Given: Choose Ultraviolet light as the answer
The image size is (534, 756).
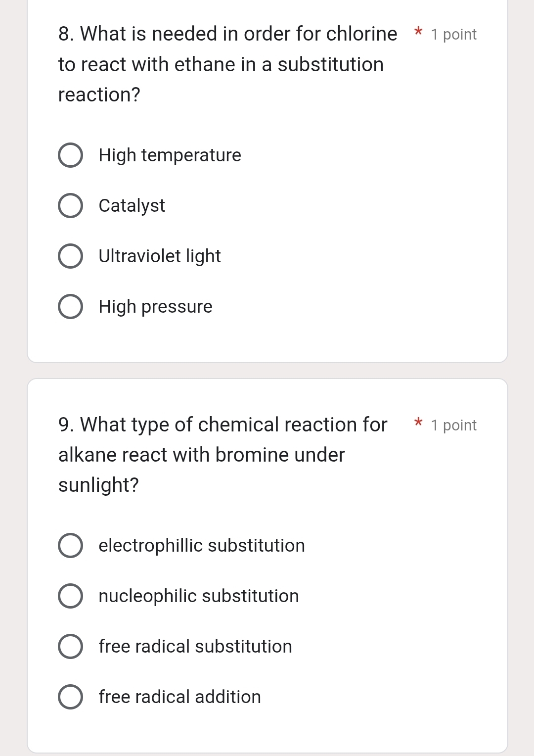Looking at the screenshot, I should pos(70,256).
